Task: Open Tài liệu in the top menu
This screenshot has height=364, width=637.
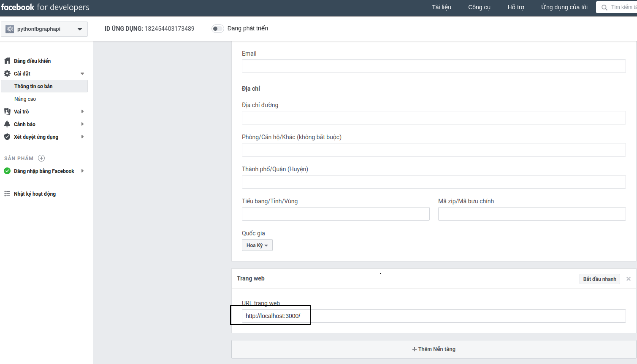Action: pos(441,7)
